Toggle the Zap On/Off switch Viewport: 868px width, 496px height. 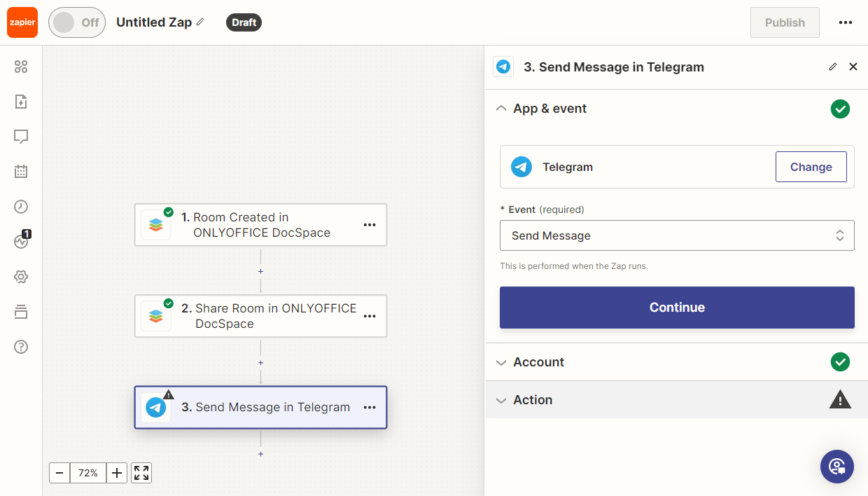[x=76, y=22]
